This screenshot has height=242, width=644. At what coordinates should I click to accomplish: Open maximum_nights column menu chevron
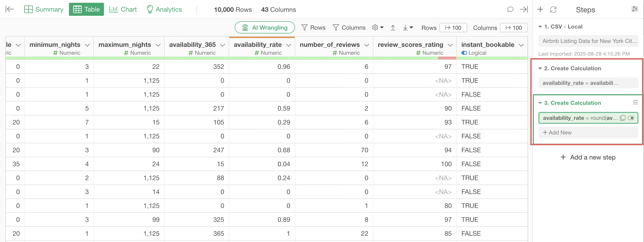(x=158, y=45)
